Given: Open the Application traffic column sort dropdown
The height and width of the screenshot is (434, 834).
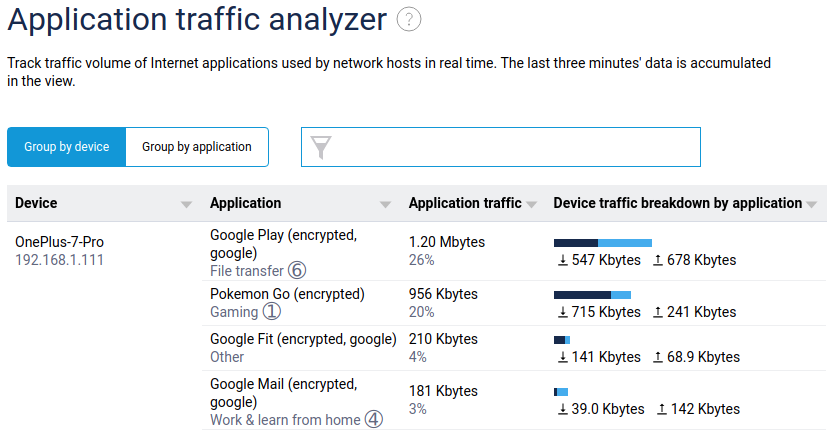Looking at the screenshot, I should (x=532, y=204).
